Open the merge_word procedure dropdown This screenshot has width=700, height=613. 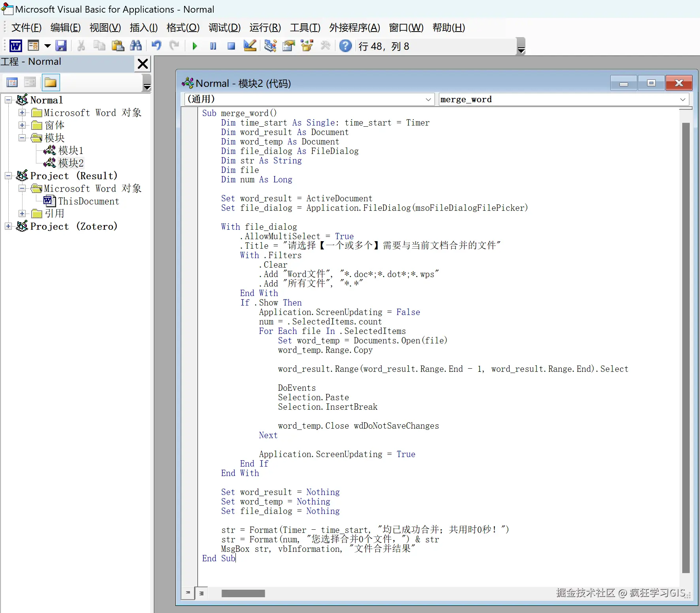point(564,99)
